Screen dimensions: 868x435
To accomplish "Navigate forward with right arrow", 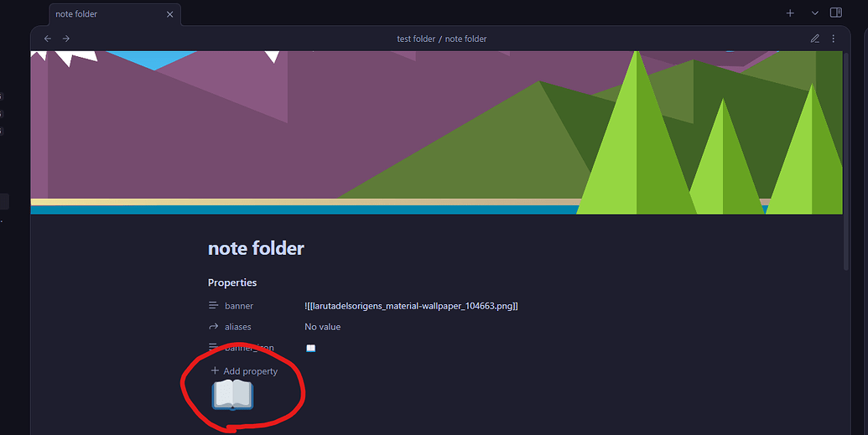I will tap(66, 39).
